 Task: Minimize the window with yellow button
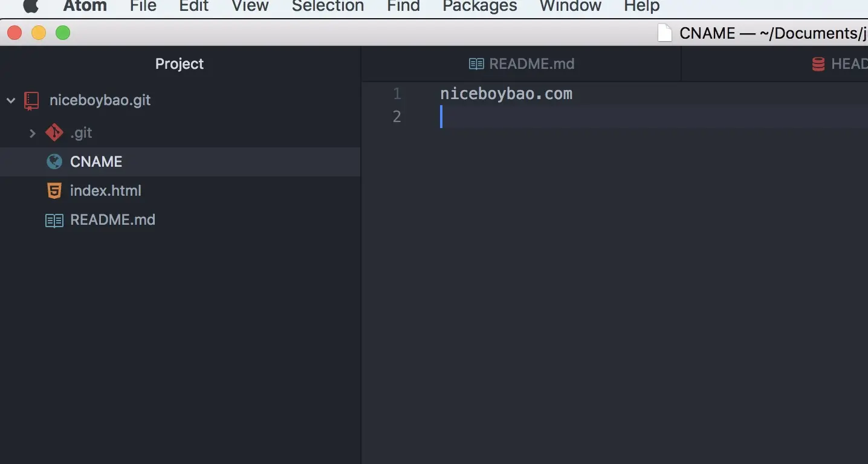point(39,33)
